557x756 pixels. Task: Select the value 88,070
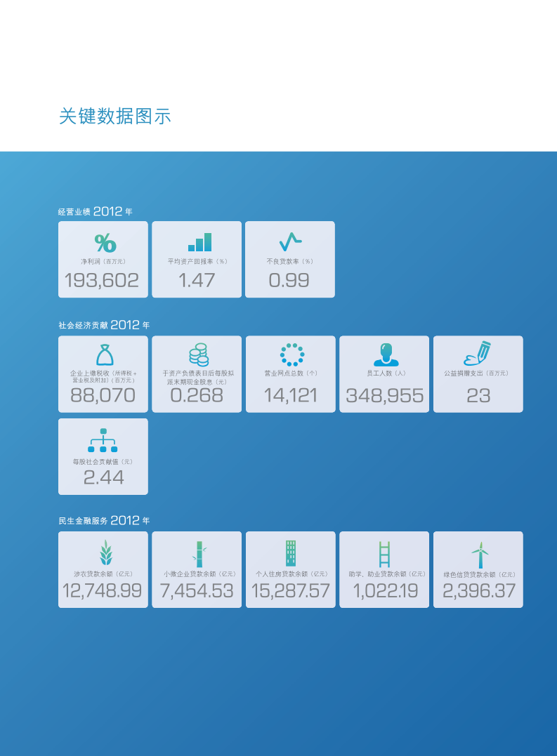103,395
